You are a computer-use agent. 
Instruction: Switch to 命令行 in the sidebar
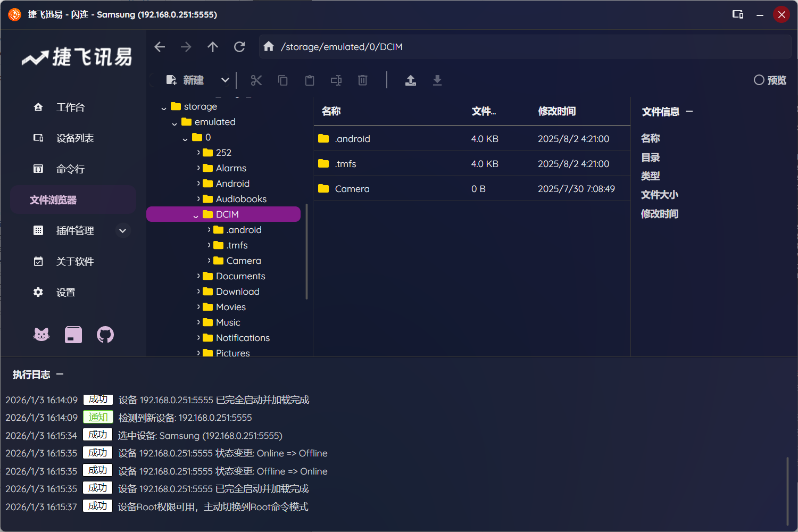coord(70,169)
